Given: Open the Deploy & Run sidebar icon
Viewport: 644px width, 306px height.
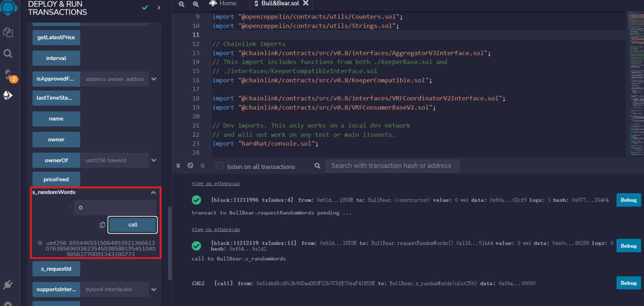Looking at the screenshot, I should coord(8,95).
